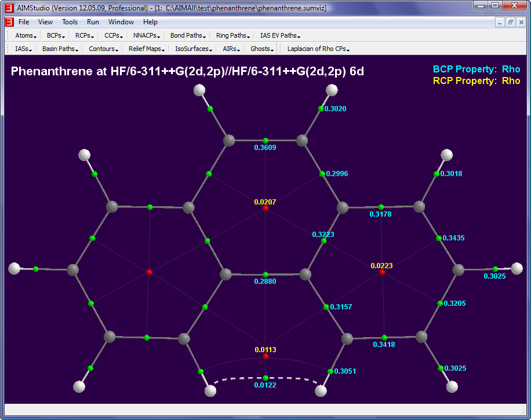531x420 pixels.
Task: Expand the Bond Paths dropdown
Action: (188, 35)
